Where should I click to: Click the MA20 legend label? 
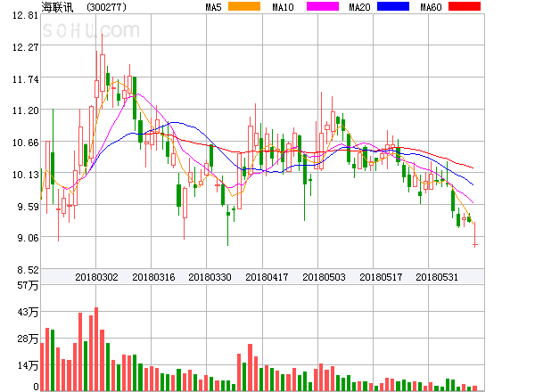click(359, 7)
